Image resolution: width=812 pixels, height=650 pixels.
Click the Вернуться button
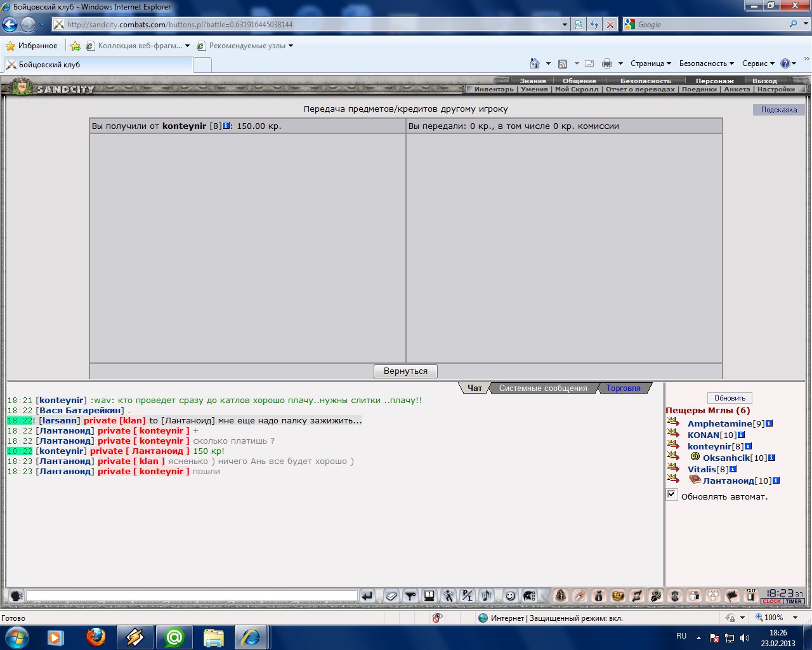pyautogui.click(x=405, y=371)
